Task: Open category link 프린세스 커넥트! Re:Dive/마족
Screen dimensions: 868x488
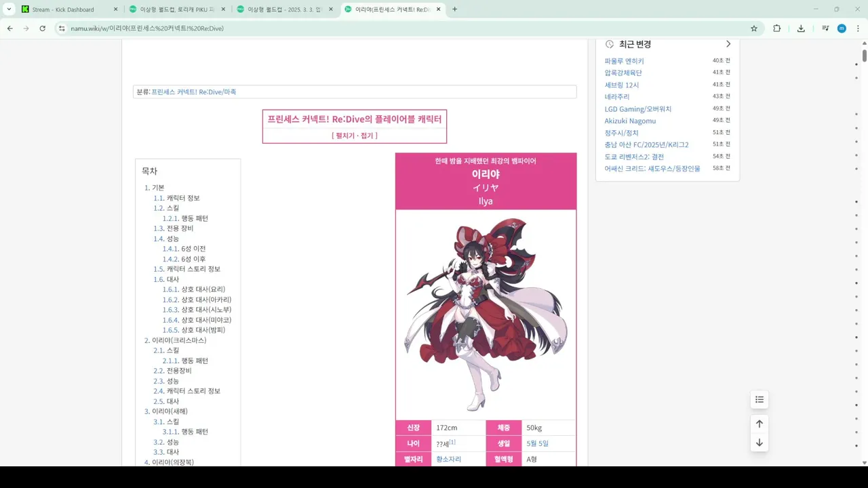Action: click(193, 92)
